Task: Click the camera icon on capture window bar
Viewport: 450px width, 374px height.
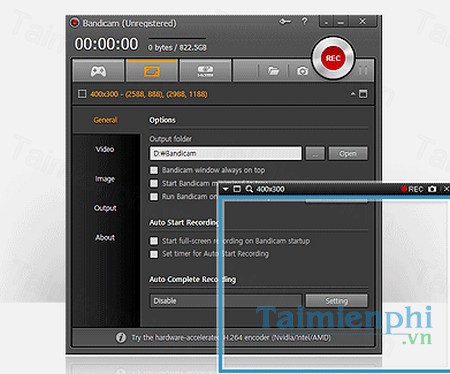Action: [x=432, y=189]
